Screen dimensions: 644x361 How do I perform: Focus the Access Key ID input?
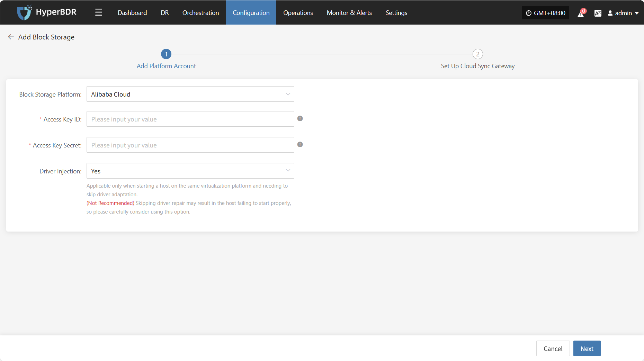(x=190, y=119)
